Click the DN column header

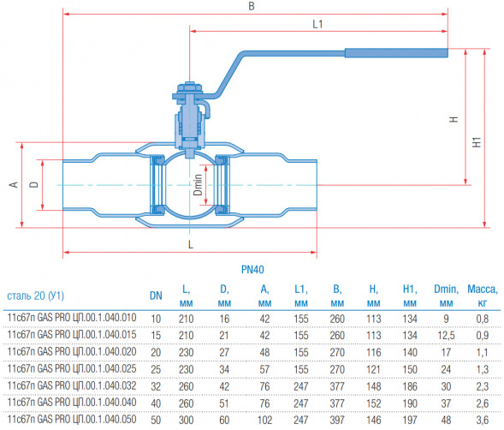pyautogui.click(x=156, y=296)
